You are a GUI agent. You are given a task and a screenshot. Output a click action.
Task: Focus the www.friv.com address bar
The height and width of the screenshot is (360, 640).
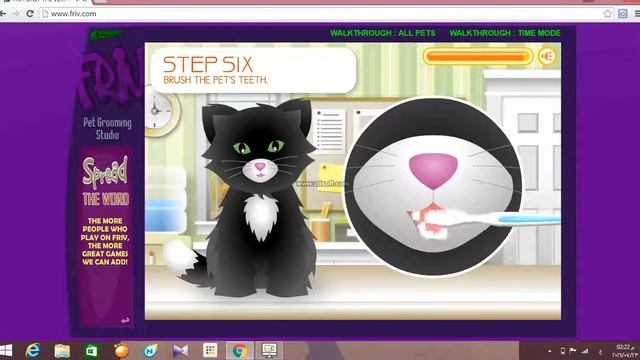tap(322, 13)
